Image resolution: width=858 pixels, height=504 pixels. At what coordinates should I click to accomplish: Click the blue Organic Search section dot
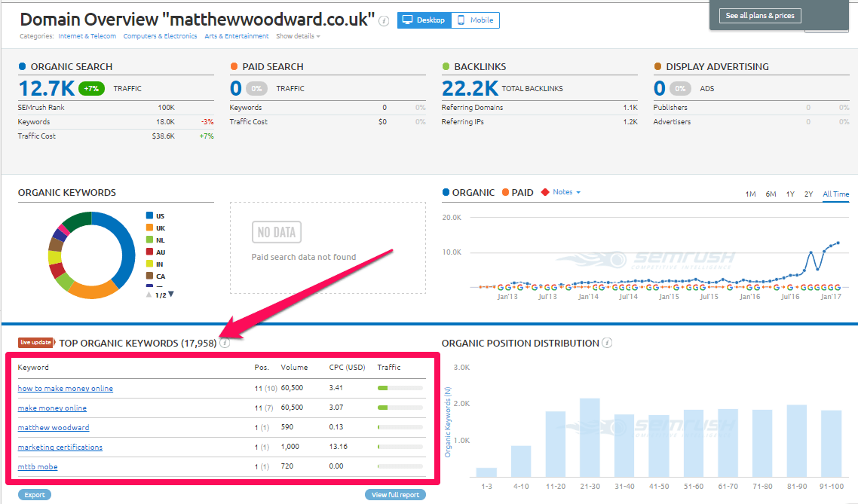click(x=23, y=66)
